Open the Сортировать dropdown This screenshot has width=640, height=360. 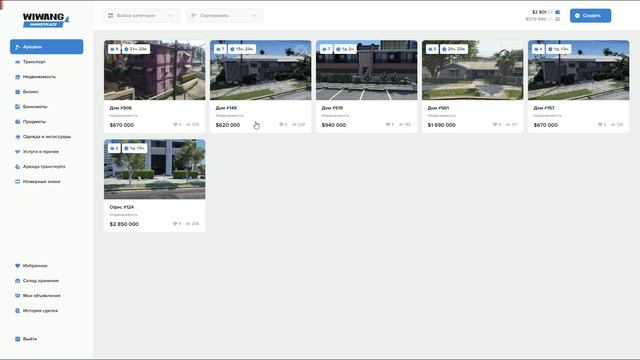(225, 16)
